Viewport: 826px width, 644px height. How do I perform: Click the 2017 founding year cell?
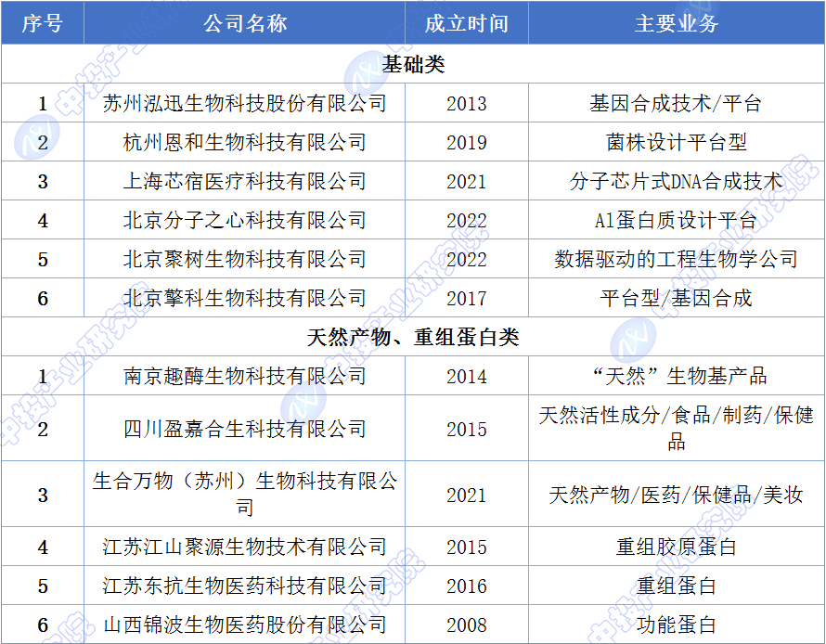(466, 298)
